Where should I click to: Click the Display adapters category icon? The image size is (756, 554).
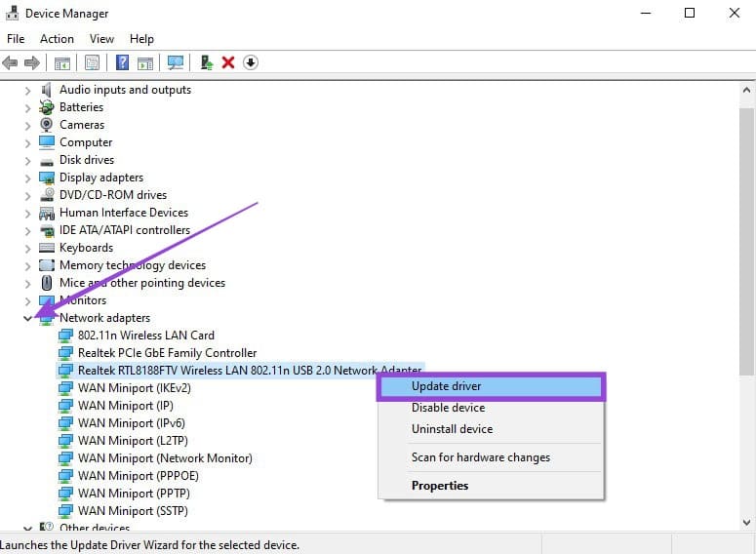click(x=47, y=178)
